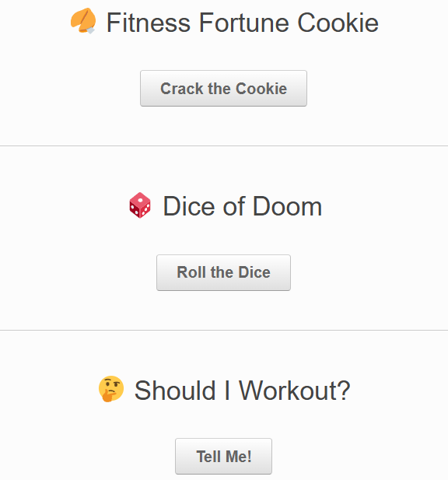
Task: Click the word Cookie in the top heading
Action: click(338, 23)
